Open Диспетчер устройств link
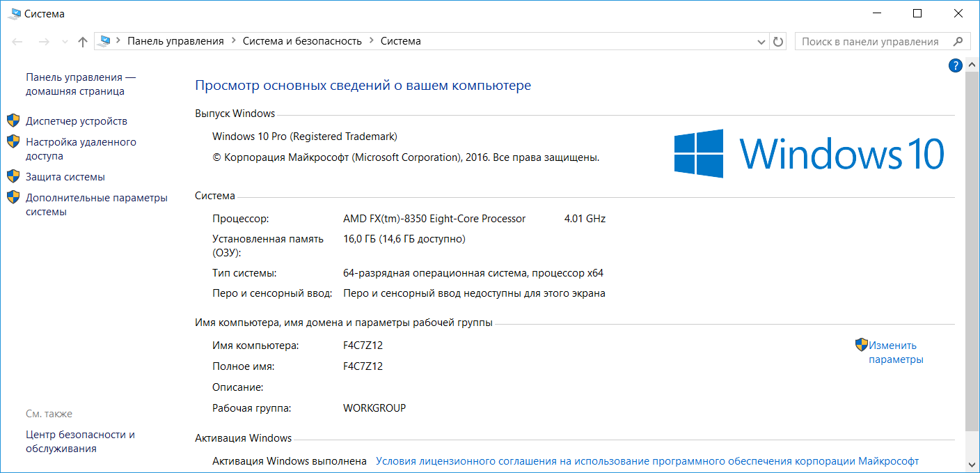This screenshot has width=980, height=473. click(x=77, y=121)
